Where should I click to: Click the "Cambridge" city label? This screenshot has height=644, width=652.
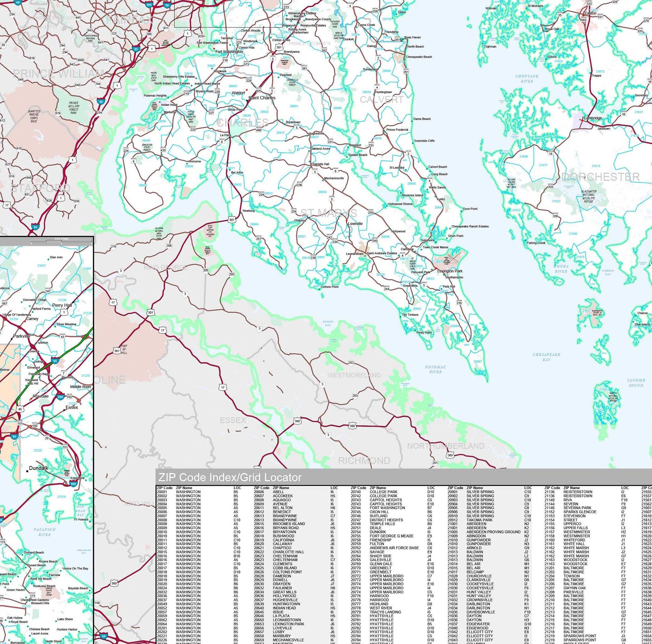coord(593,118)
